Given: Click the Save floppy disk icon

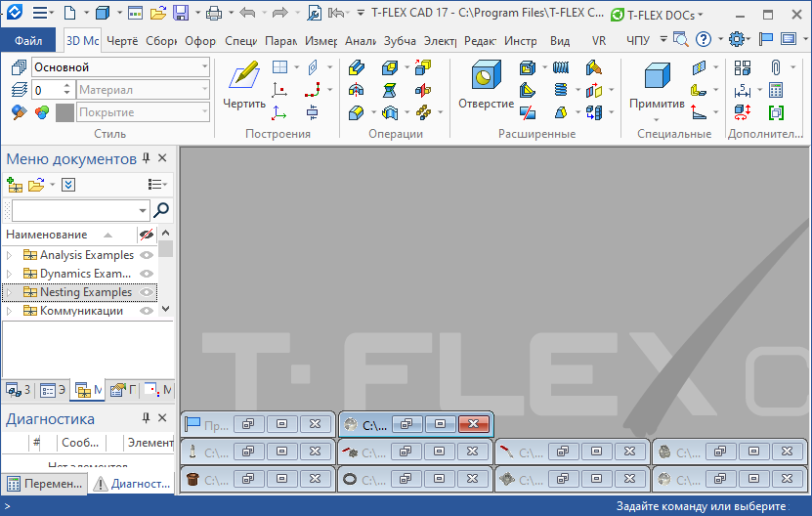Looking at the screenshot, I should [x=181, y=13].
